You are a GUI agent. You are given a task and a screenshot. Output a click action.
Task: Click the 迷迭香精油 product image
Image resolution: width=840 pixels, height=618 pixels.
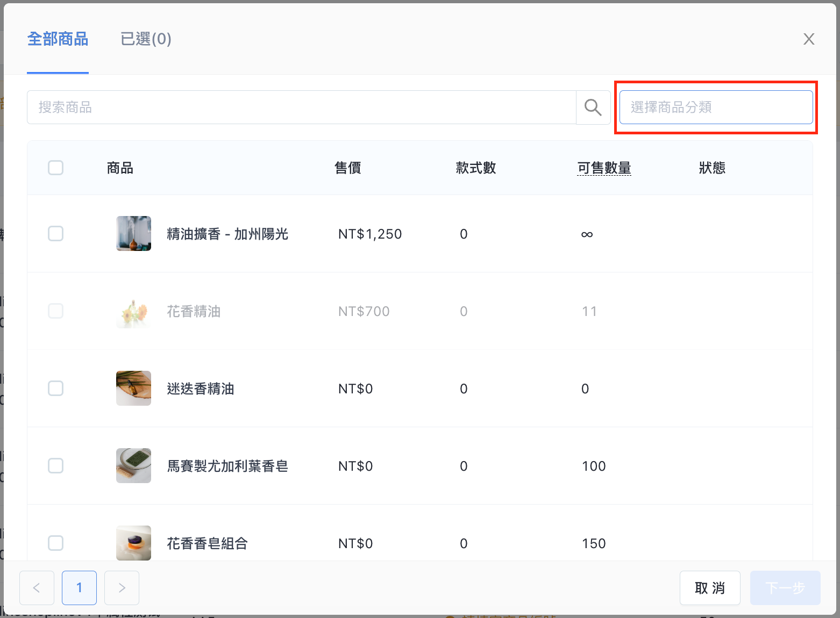pos(133,389)
